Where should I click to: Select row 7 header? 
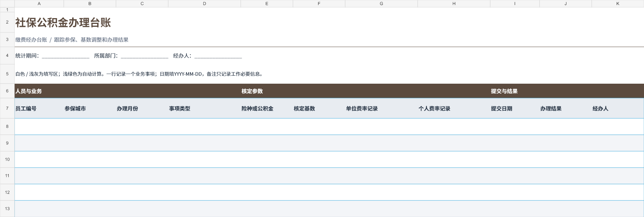click(7, 108)
